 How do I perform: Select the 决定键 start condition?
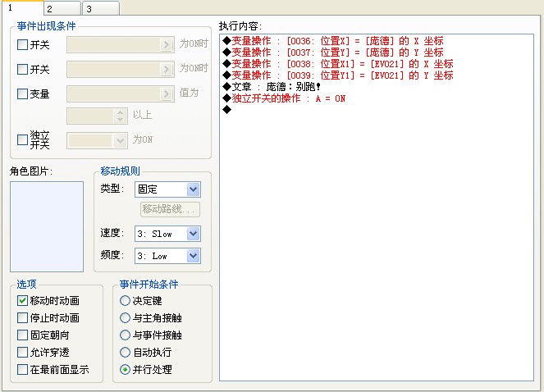[x=125, y=300]
